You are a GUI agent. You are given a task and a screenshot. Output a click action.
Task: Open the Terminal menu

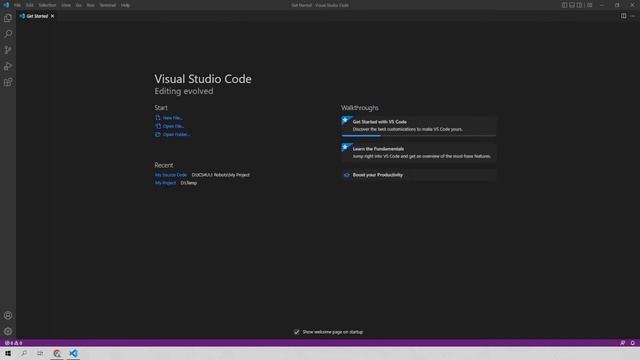pyautogui.click(x=108, y=5)
